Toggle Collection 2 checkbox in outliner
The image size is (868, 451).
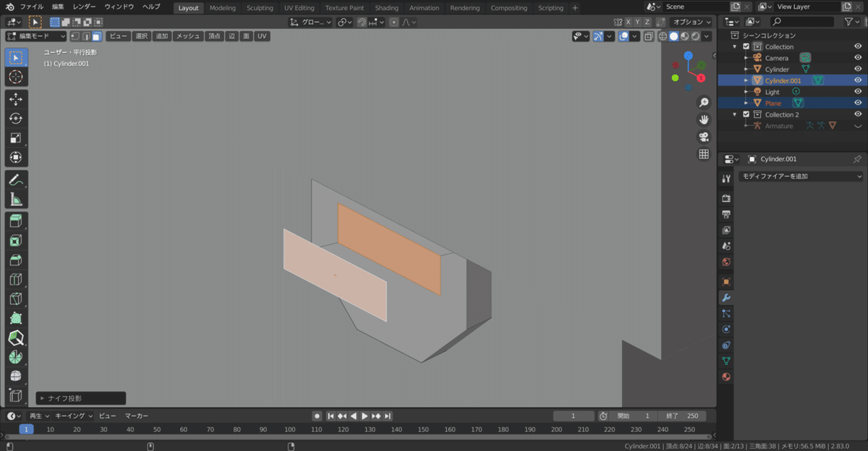[746, 114]
